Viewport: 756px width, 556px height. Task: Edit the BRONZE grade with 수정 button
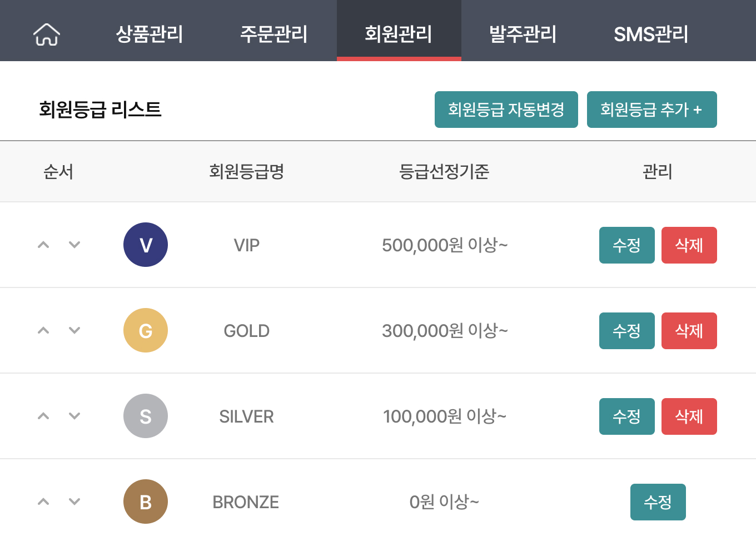pyautogui.click(x=658, y=502)
